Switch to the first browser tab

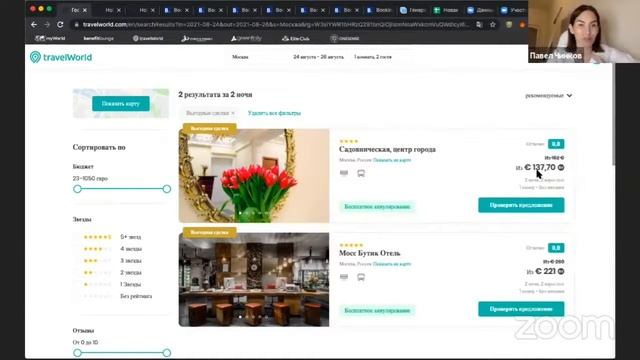[76, 10]
